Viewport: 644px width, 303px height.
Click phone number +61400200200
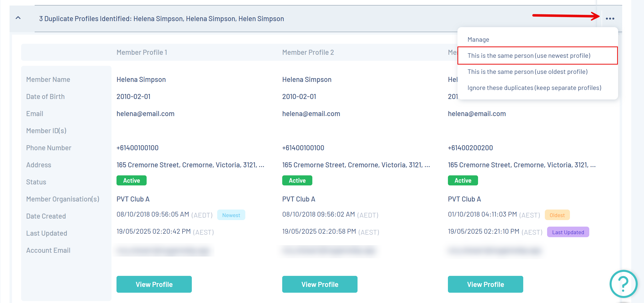click(x=470, y=148)
